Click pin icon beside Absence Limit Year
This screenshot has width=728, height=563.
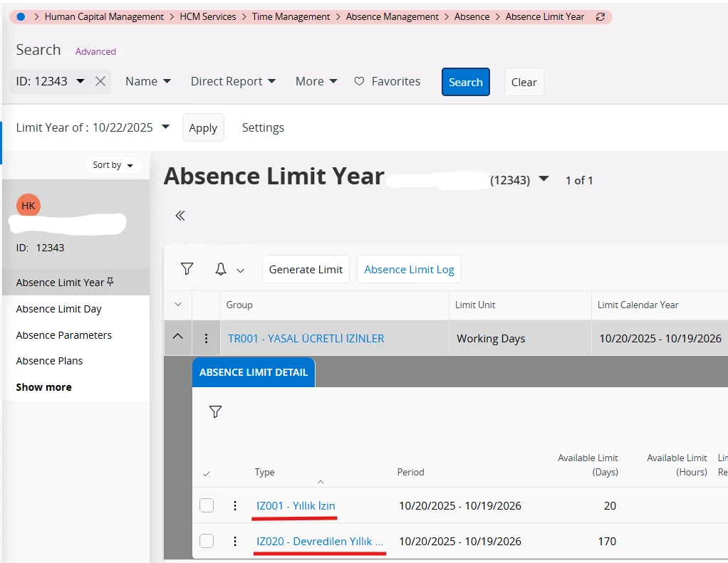110,282
